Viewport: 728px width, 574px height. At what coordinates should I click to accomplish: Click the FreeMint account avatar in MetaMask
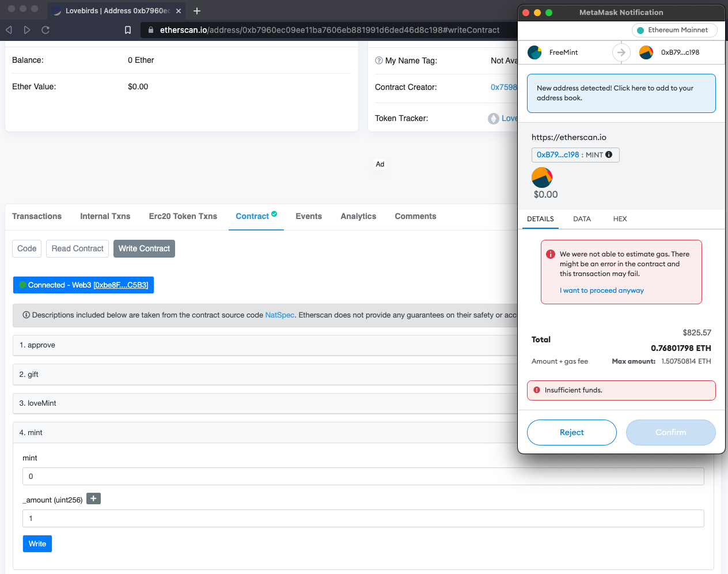coord(534,52)
